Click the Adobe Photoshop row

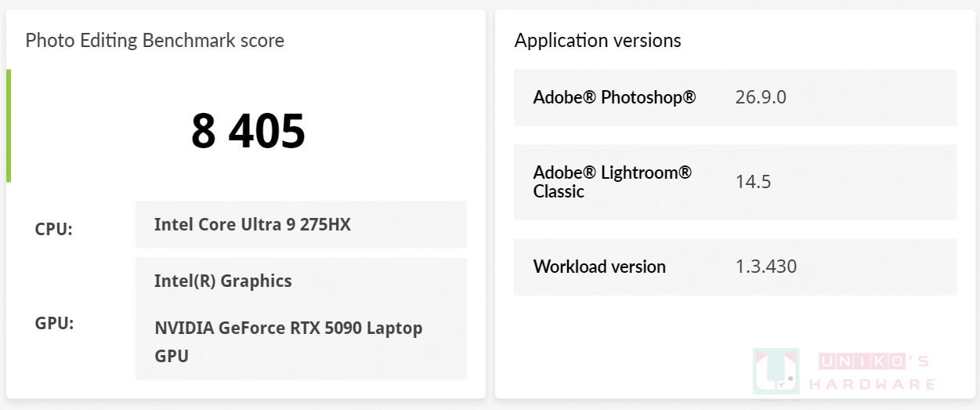735,97
